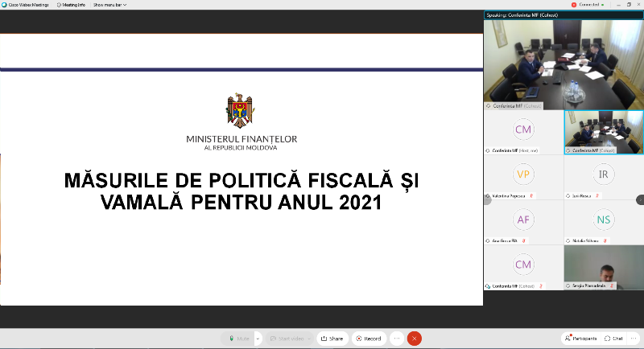Click muted mic icon on the NS tile

tap(605, 241)
